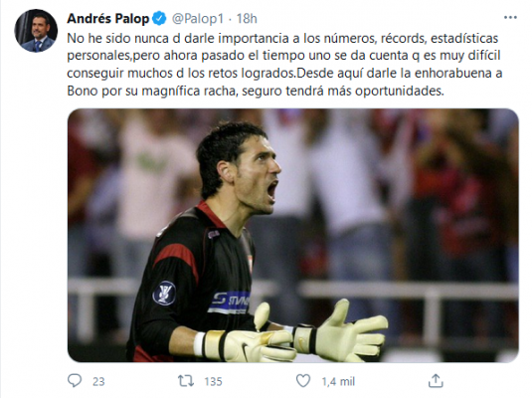
Task: Click the reply speech bubble icon
Action: 75,381
